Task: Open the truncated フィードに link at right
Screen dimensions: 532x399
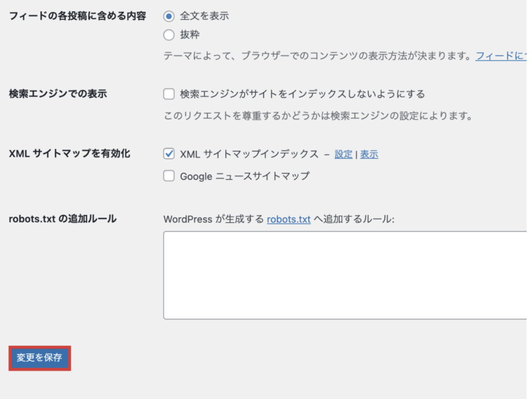Action: (501, 56)
